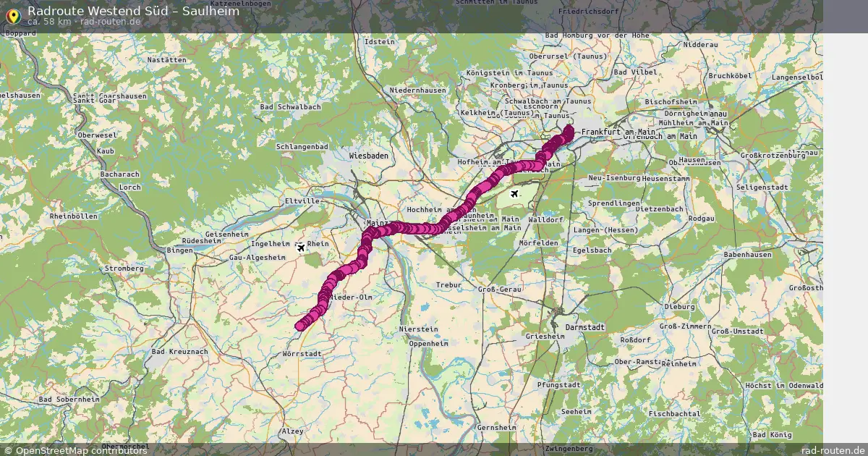
Task: Click the map pin logo icon
Action: (12, 15)
